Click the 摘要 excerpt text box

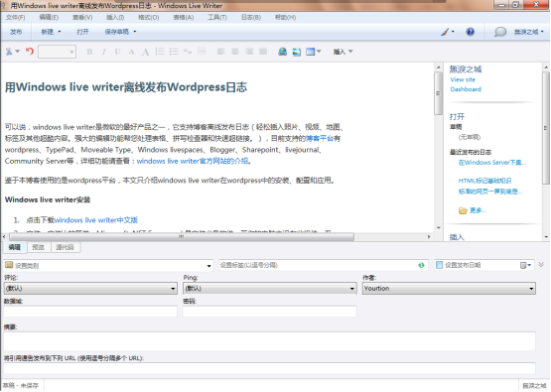pos(269,340)
